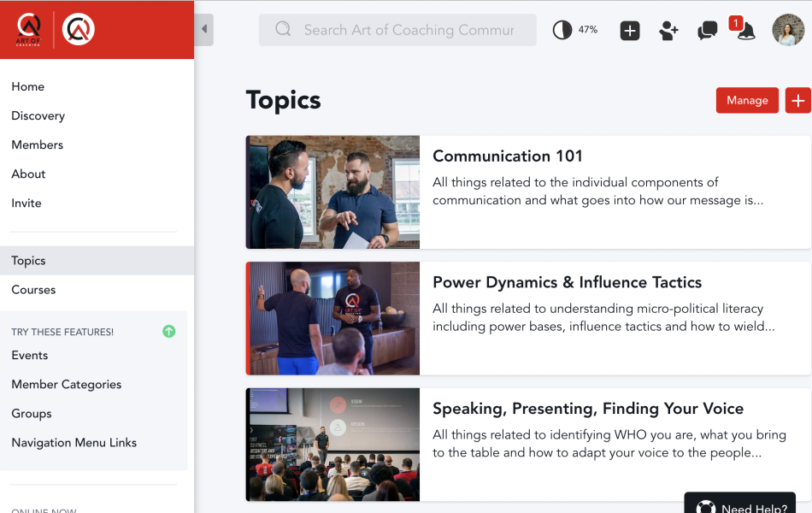Image resolution: width=812 pixels, height=513 pixels.
Task: Click the half-circle 47% progress icon
Action: 562,30
